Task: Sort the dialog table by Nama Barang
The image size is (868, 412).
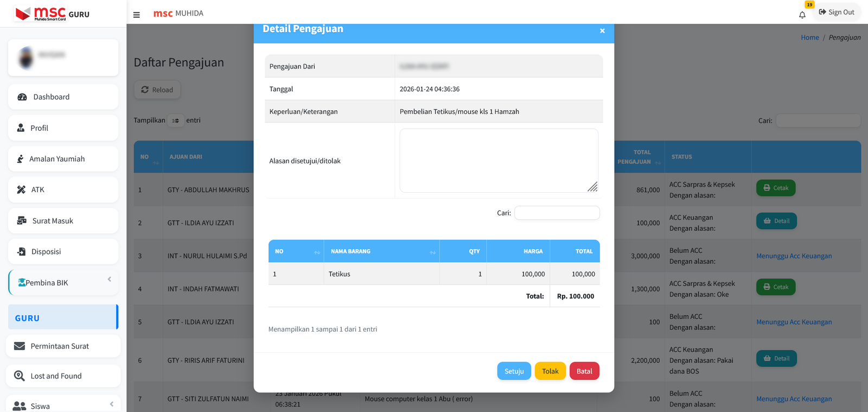Action: coord(382,251)
